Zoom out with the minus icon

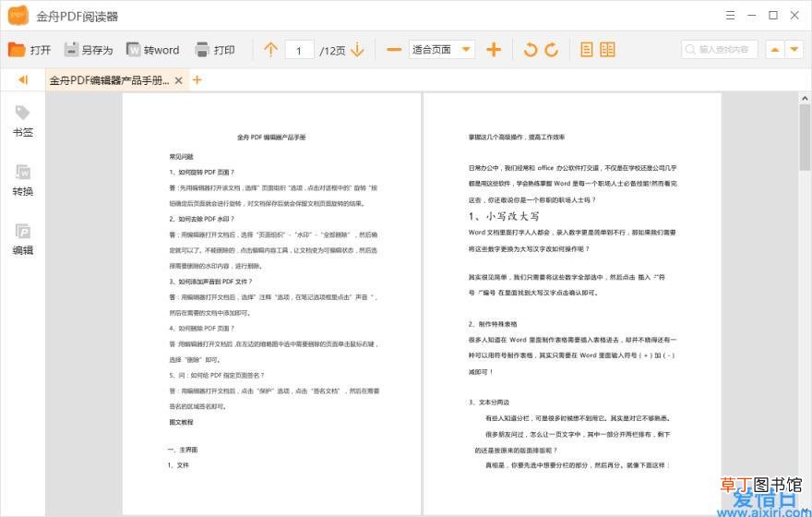click(394, 50)
